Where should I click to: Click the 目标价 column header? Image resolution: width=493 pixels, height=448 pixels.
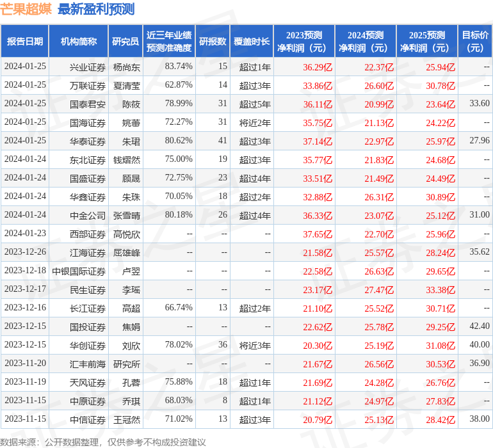475,41
